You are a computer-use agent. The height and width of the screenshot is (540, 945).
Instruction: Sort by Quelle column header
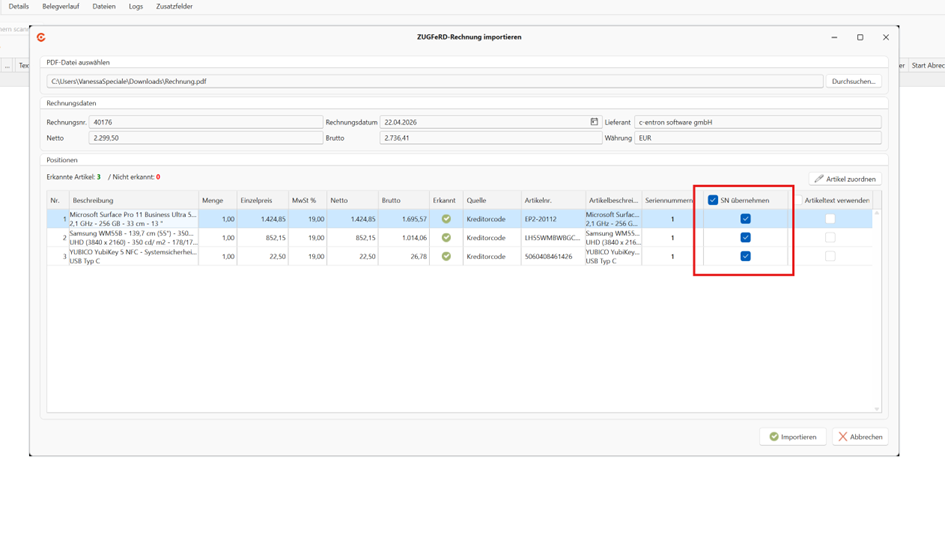click(x=492, y=200)
